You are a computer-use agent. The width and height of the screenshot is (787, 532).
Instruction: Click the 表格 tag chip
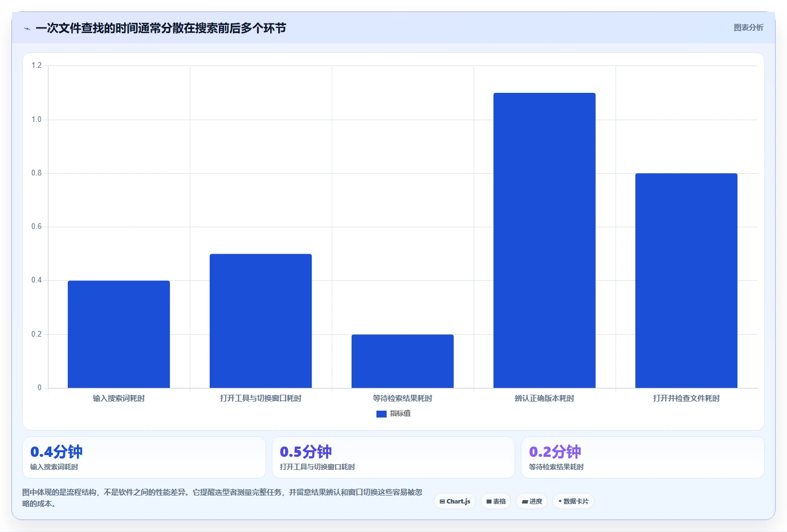(x=496, y=501)
